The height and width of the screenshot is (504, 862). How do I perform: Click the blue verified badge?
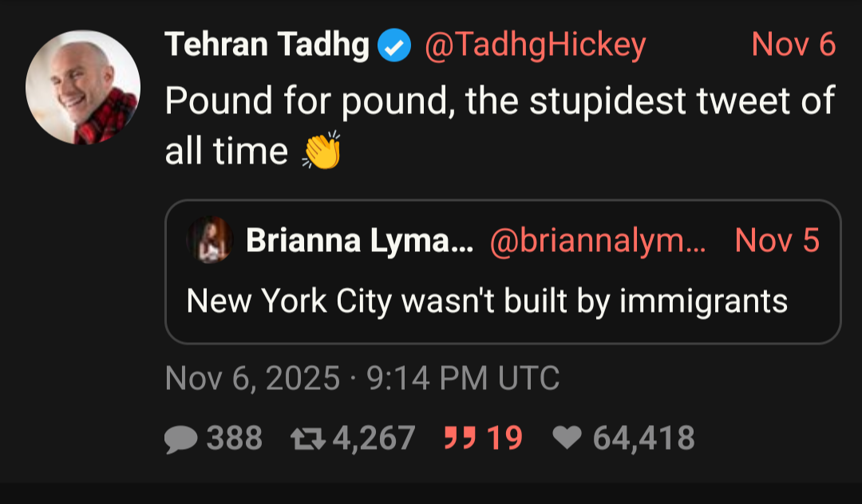coord(394,46)
